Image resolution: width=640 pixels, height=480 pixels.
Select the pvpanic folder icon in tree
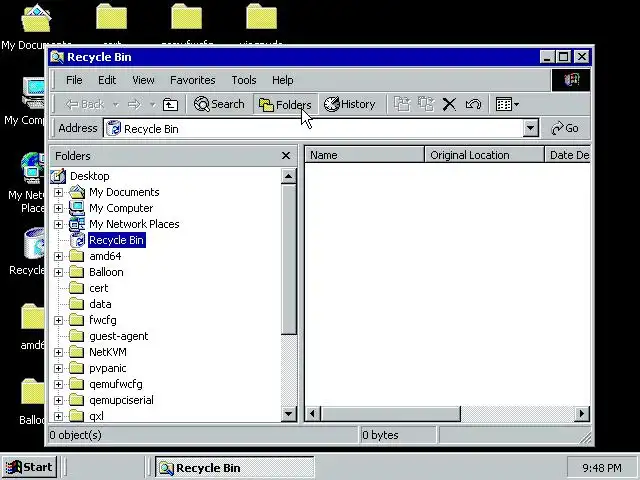pyautogui.click(x=76, y=368)
